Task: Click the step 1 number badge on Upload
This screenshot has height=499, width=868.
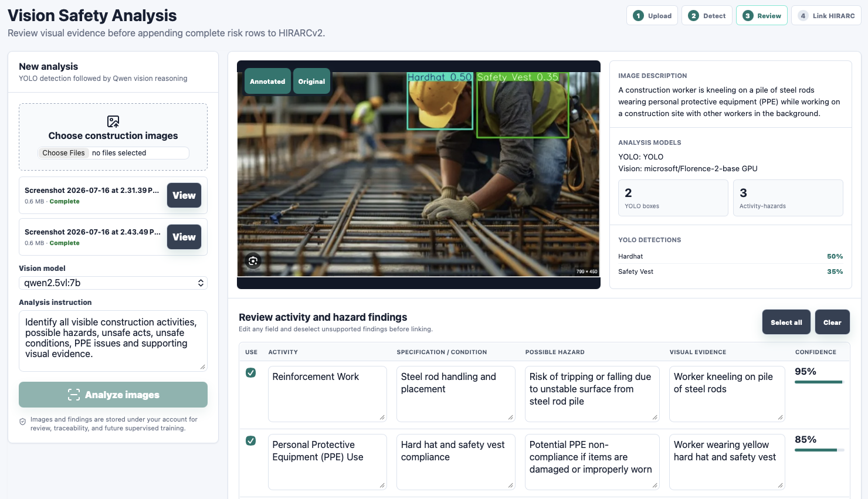Action: click(x=638, y=16)
